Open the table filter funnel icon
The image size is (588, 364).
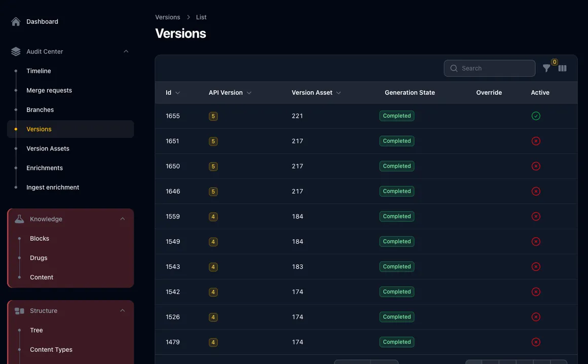click(x=546, y=68)
